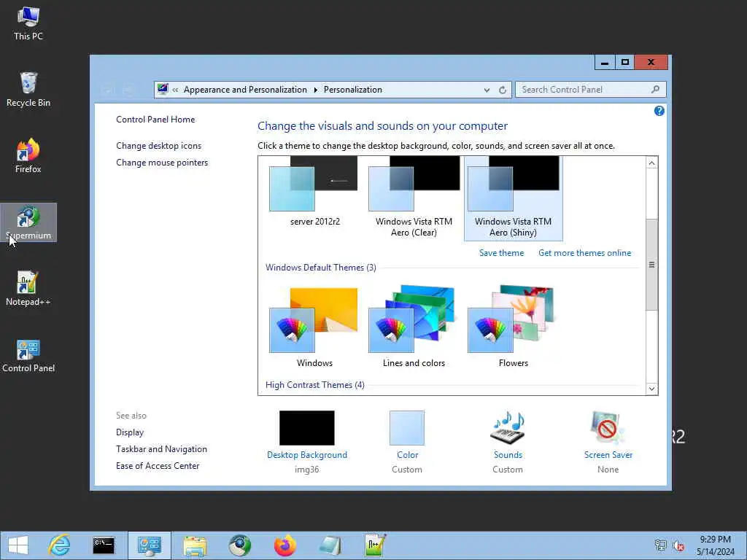
Task: Select the Control Panel desktop shortcut
Action: click(28, 355)
